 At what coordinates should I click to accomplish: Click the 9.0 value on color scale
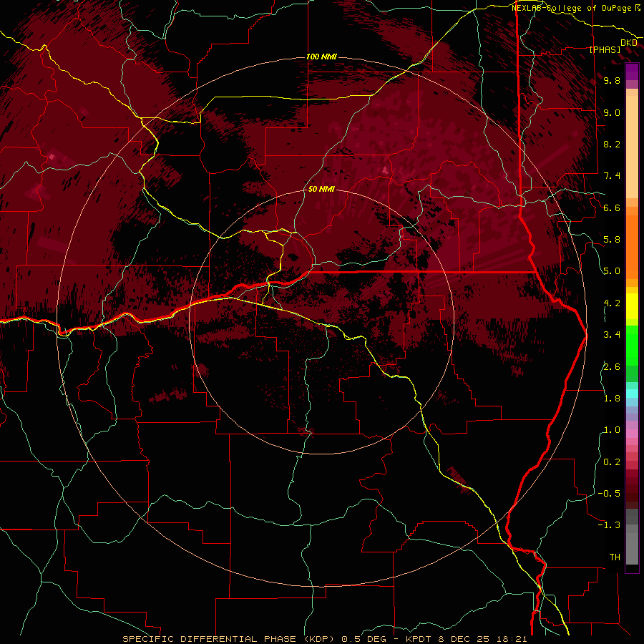pyautogui.click(x=612, y=112)
